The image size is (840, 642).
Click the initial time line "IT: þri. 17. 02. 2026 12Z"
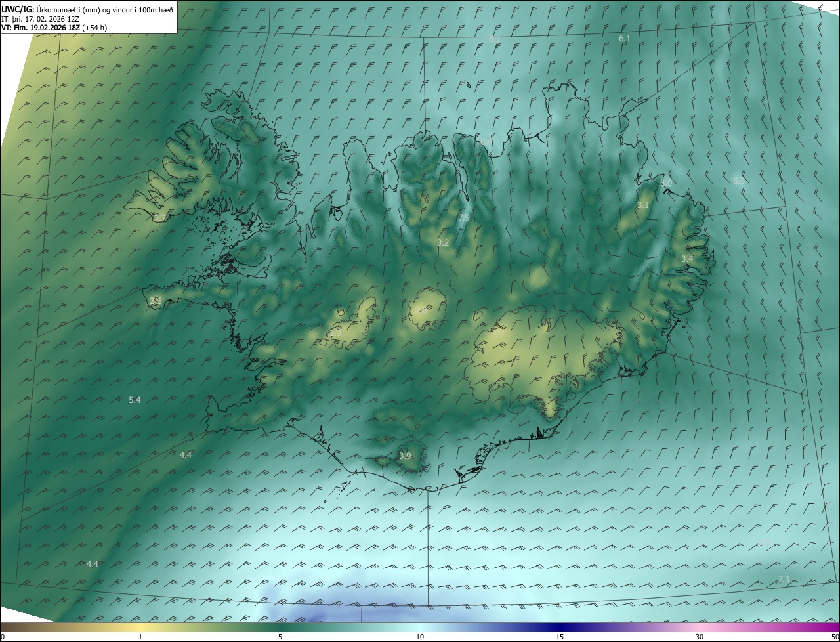40,19
